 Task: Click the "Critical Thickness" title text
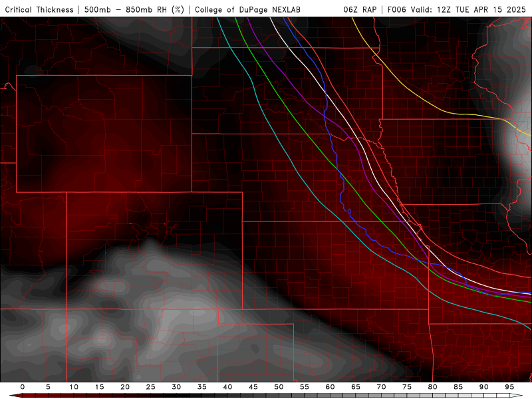point(39,9)
